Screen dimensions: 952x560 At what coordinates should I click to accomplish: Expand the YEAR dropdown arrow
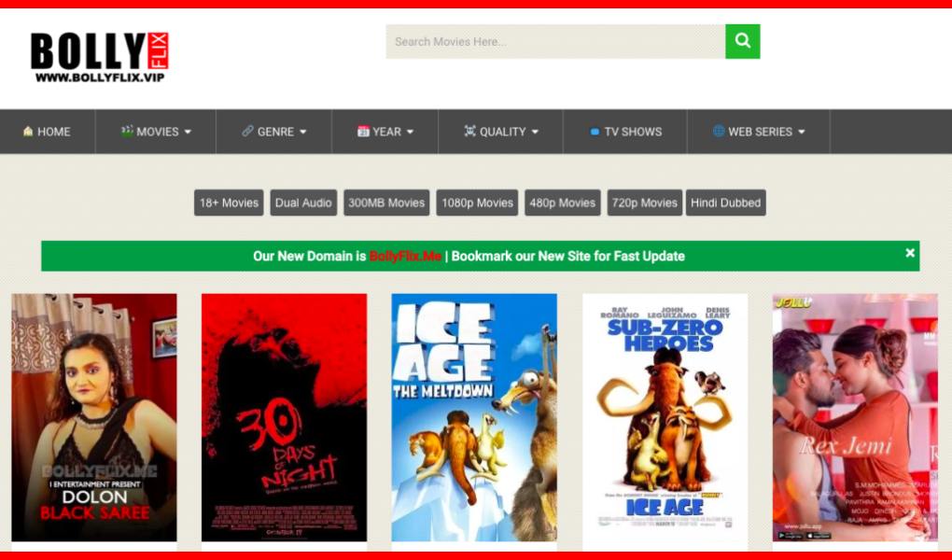(x=410, y=132)
